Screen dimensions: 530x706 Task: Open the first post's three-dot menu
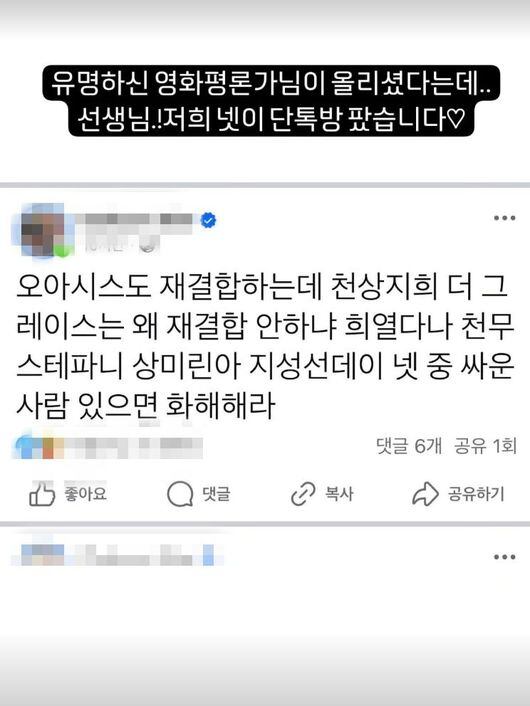click(504, 218)
